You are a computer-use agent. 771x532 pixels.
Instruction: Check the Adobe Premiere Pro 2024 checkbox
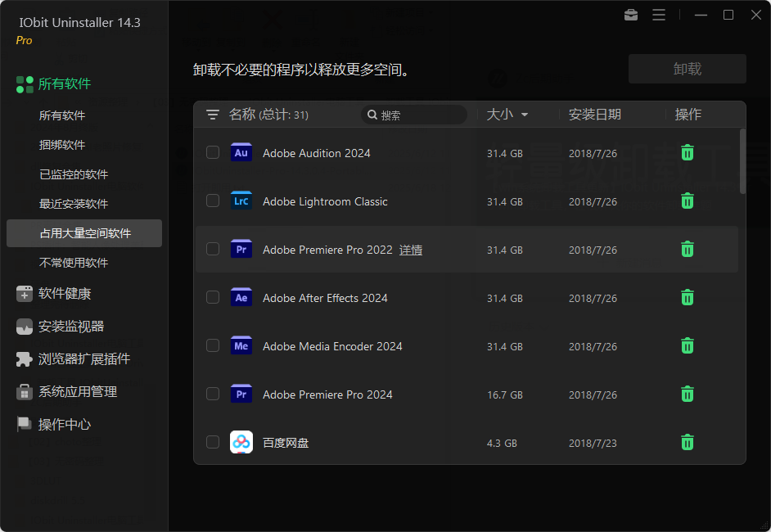pyautogui.click(x=213, y=394)
